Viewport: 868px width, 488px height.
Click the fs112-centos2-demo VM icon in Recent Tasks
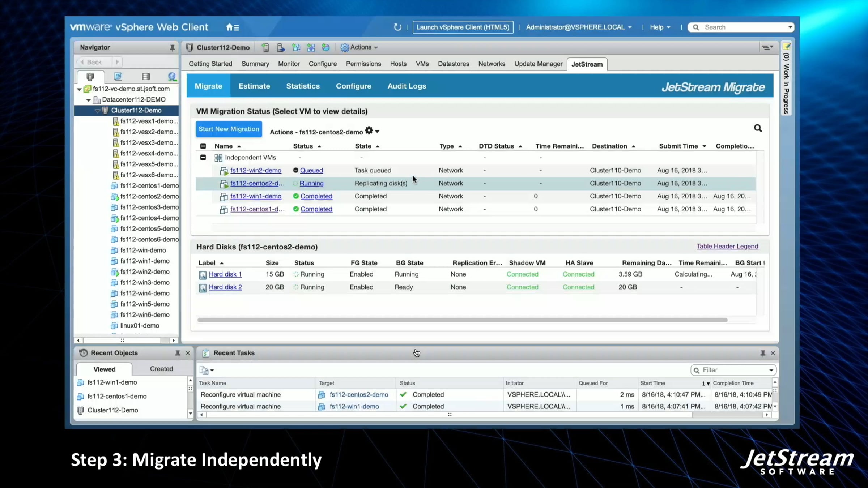(x=321, y=395)
